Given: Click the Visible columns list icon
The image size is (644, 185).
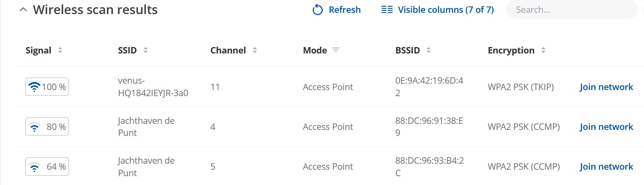Looking at the screenshot, I should 387,10.
